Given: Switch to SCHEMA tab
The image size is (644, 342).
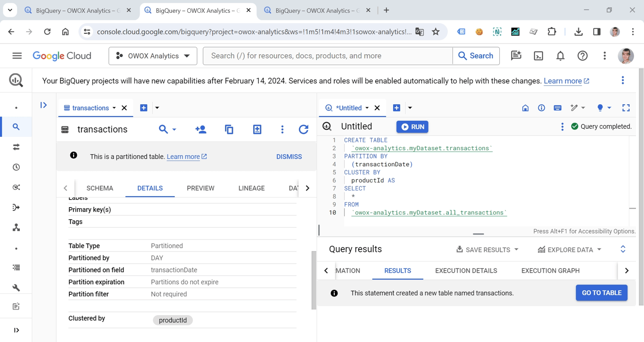Looking at the screenshot, I should point(100,188).
